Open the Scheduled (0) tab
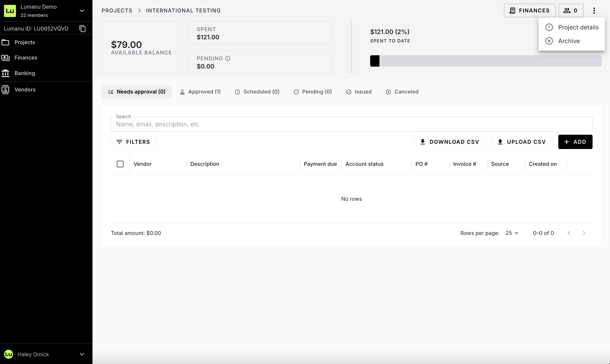Image resolution: width=610 pixels, height=364 pixels. click(257, 92)
